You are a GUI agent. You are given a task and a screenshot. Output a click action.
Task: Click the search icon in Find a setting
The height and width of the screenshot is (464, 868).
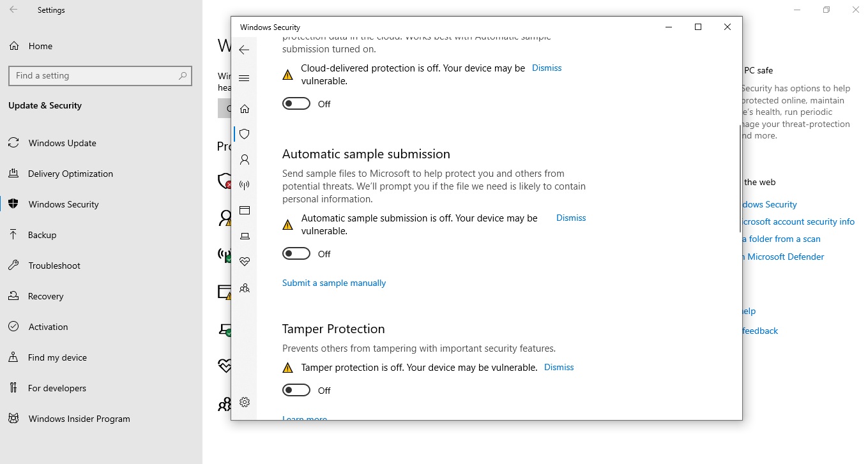click(x=183, y=75)
